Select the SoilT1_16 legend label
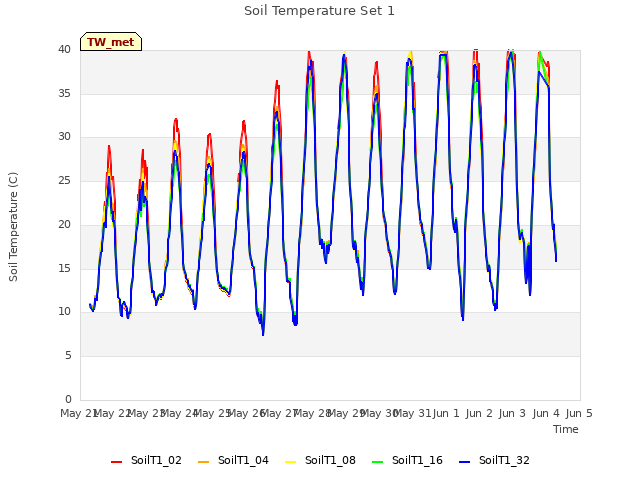The width and height of the screenshot is (640, 480). pyautogui.click(x=417, y=460)
